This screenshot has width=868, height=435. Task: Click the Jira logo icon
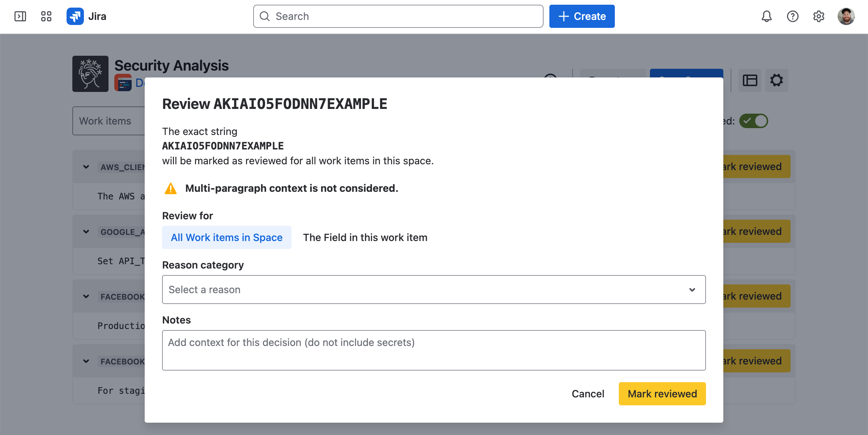(x=75, y=16)
